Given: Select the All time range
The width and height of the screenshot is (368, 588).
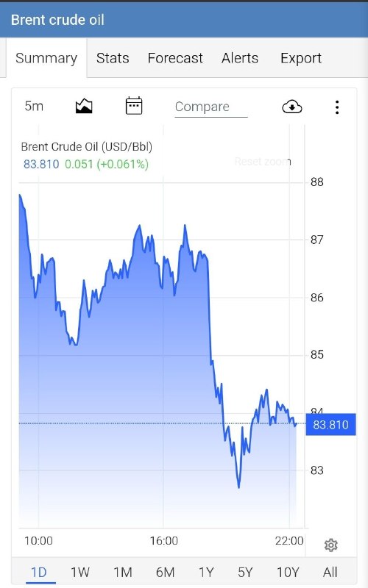Looking at the screenshot, I should click(330, 573).
